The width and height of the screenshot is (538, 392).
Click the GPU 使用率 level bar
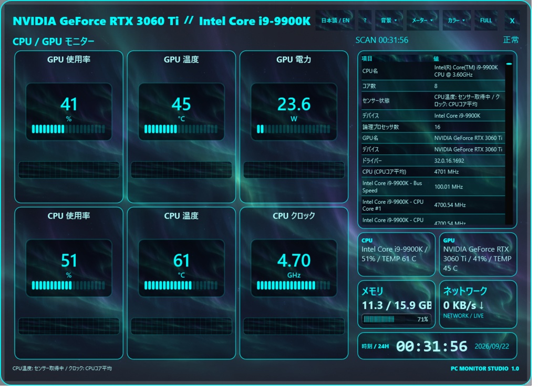pyautogui.click(x=69, y=130)
